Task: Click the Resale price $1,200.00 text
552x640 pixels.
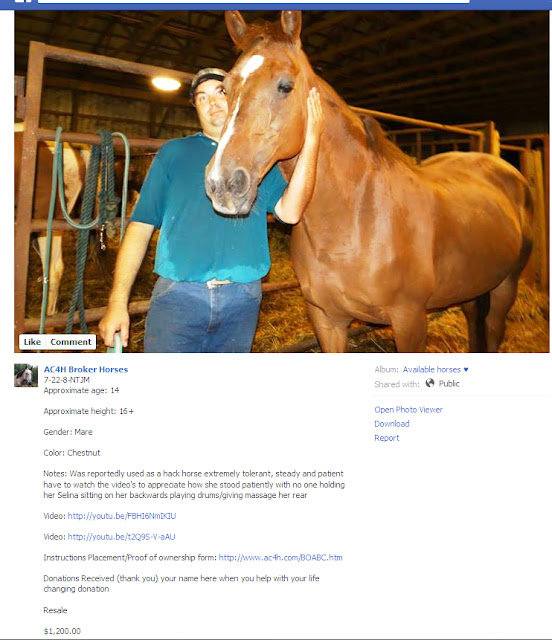Action: 62,631
